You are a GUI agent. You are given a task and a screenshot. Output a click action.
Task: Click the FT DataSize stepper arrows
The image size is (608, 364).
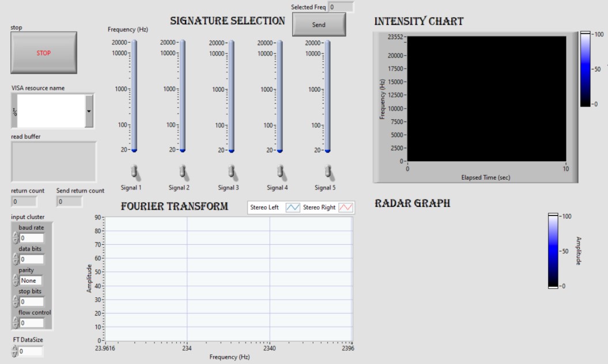(15, 351)
